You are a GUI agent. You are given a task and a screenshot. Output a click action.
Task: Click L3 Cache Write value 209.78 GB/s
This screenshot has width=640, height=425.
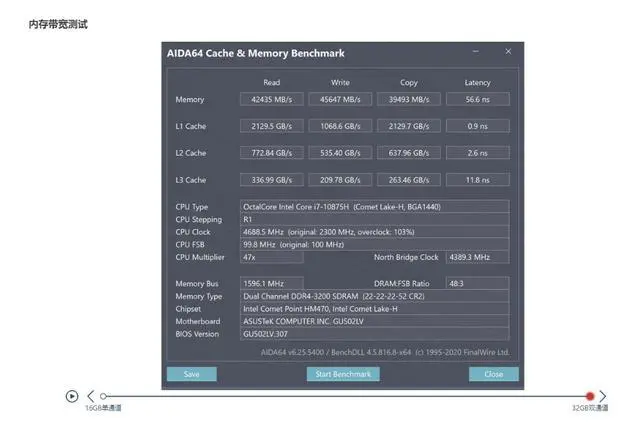(x=340, y=180)
